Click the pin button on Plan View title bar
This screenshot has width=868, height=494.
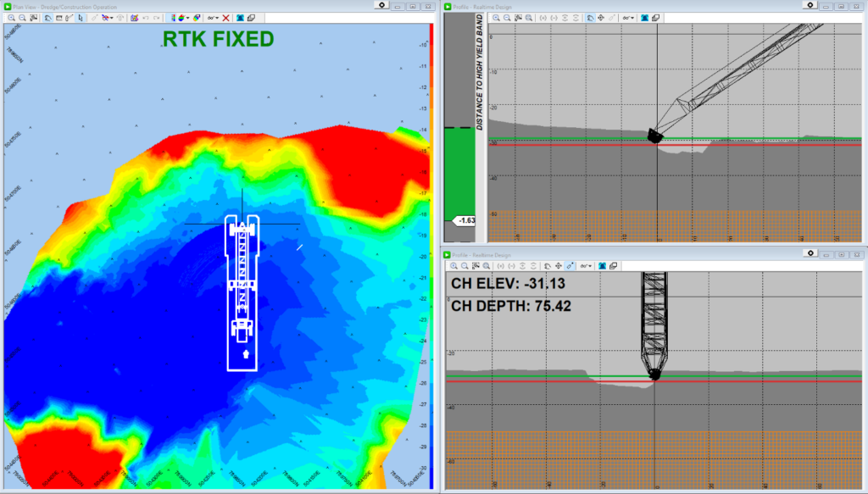(382, 6)
